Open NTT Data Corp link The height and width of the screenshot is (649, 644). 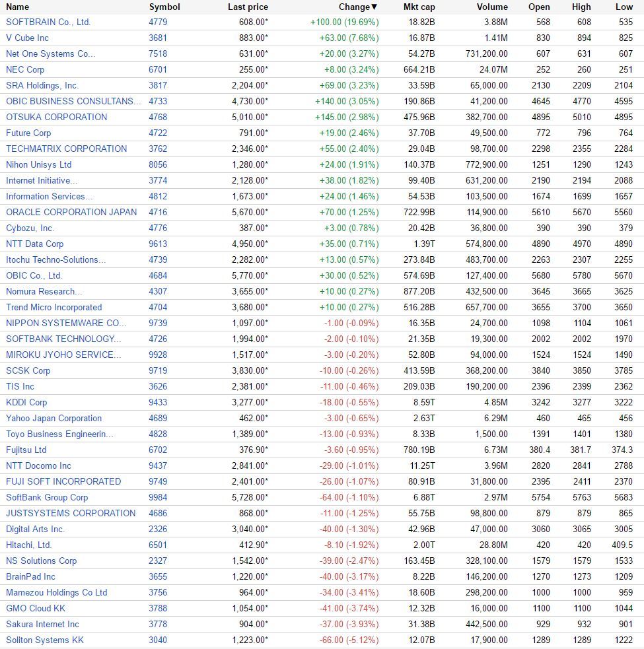(35, 244)
